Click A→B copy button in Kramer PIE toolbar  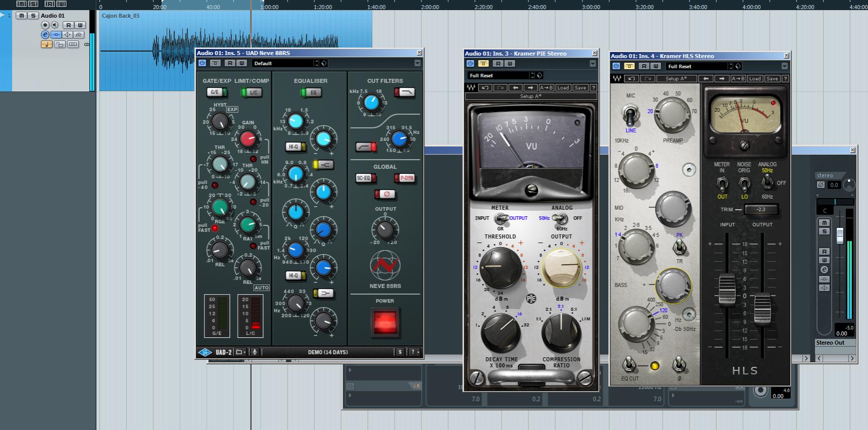tap(546, 87)
